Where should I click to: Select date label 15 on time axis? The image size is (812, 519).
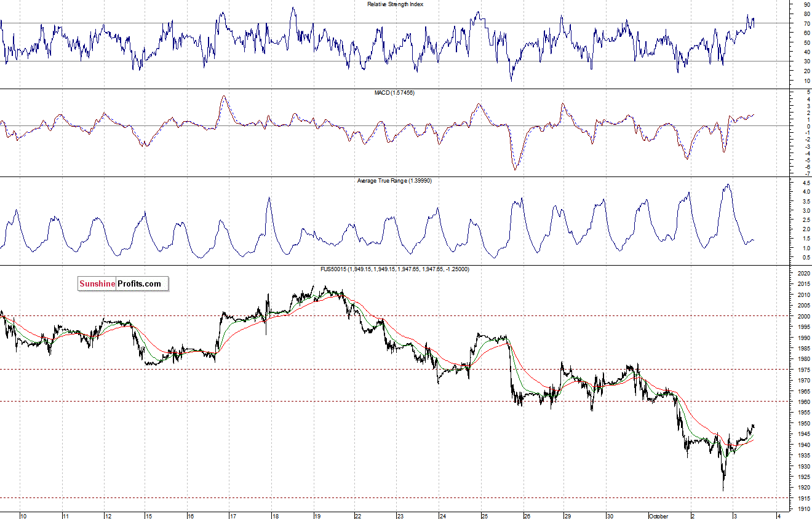(149, 516)
